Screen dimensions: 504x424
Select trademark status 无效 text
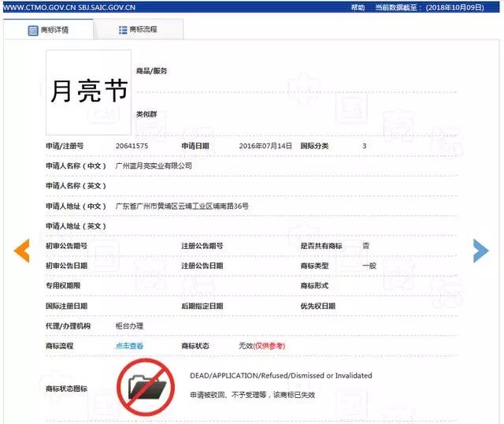246,346
